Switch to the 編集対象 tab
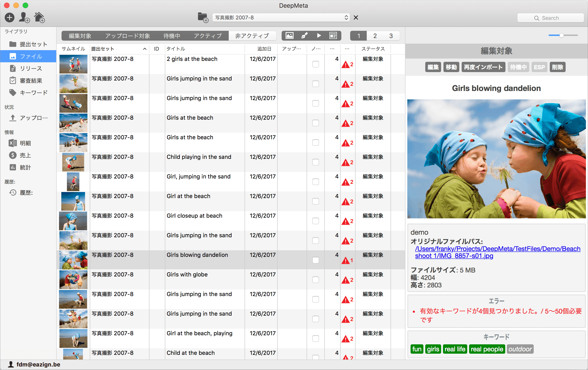 click(x=80, y=36)
